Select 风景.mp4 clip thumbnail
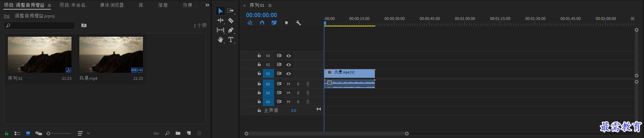Image resolution: width=644 pixels, height=138 pixels. pos(111,55)
